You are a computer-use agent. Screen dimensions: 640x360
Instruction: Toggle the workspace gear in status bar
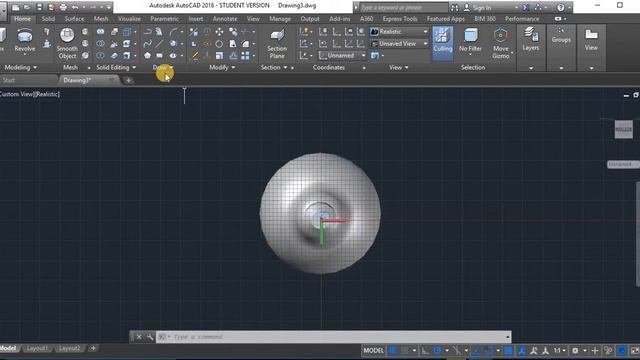pyautogui.click(x=575, y=351)
